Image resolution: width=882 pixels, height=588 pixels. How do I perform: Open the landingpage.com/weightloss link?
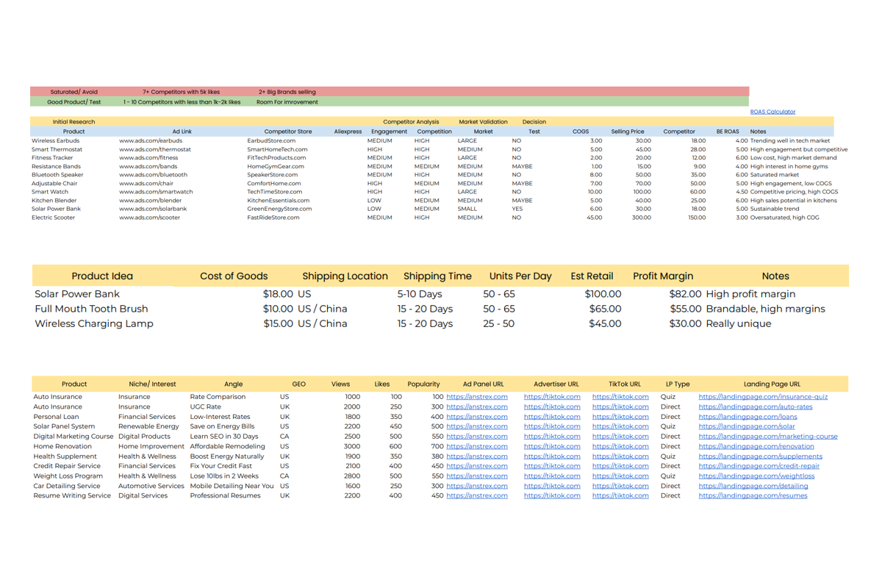pyautogui.click(x=756, y=476)
